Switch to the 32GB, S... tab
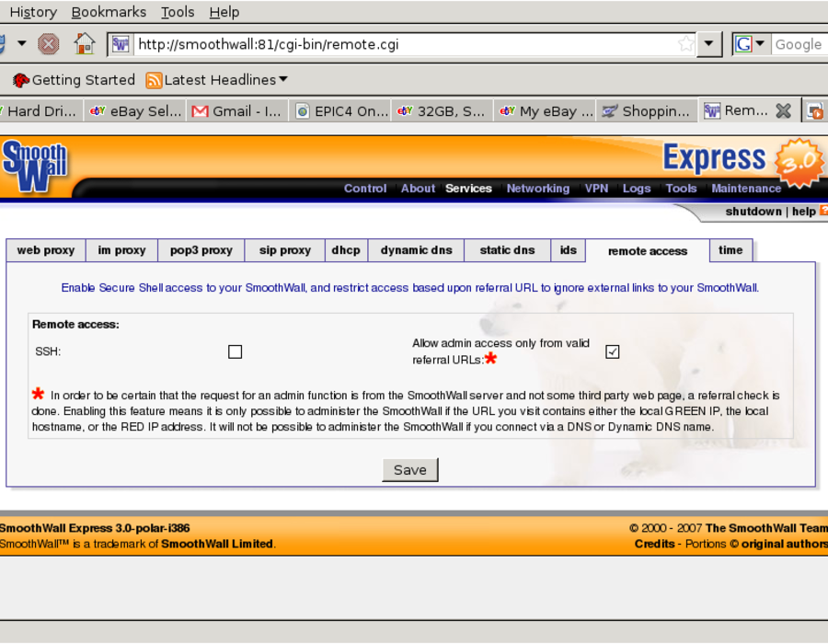The width and height of the screenshot is (828, 644). 442,111
